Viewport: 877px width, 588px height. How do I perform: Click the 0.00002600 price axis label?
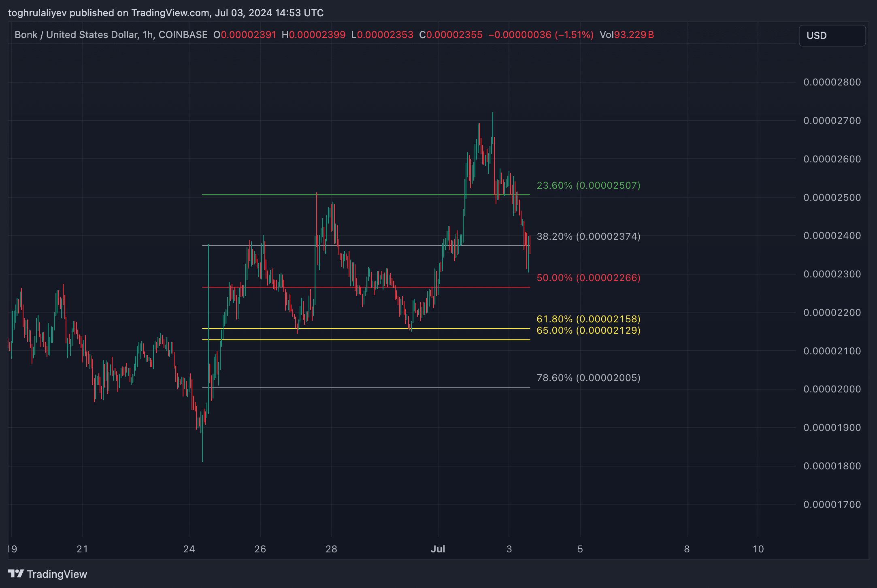click(832, 159)
